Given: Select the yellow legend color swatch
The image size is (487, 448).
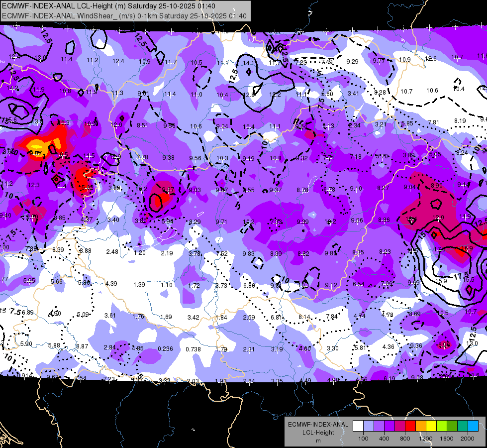Looking at the screenshot, I should (x=431, y=426).
